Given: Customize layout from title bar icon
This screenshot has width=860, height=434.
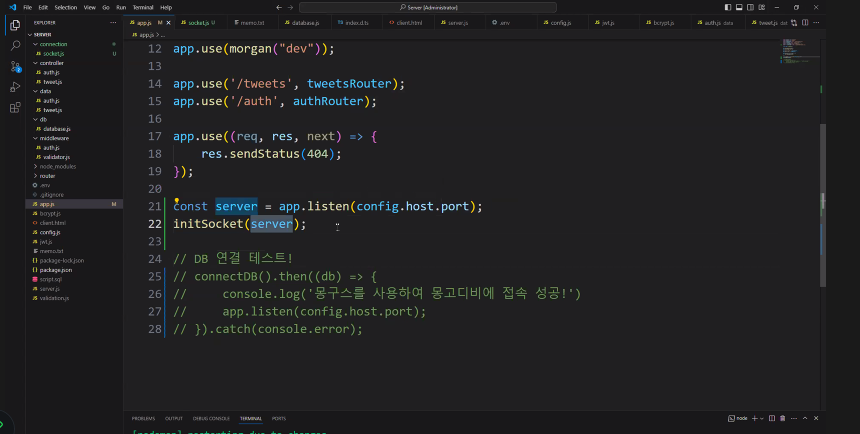Looking at the screenshot, I should pos(762,7).
